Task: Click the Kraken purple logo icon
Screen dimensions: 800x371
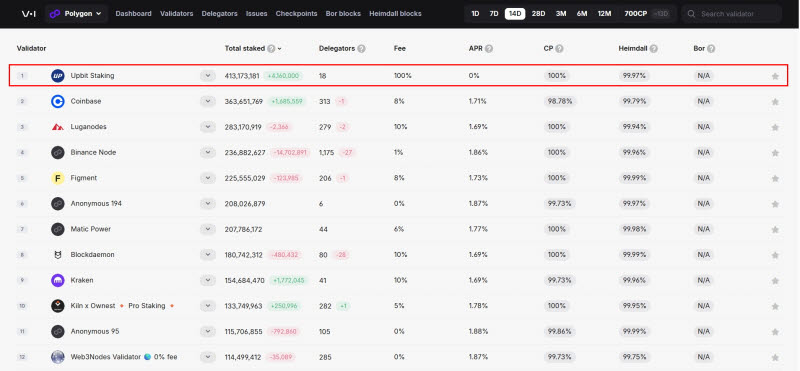Action: 58,280
